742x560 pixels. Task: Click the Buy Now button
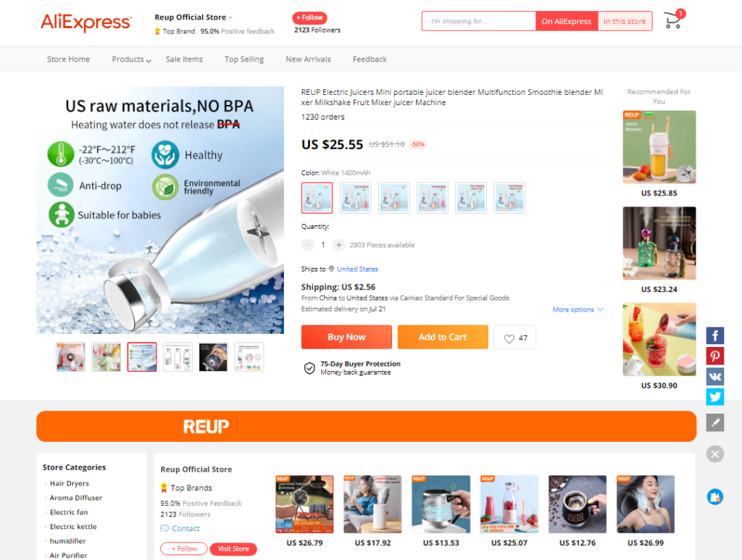pos(346,337)
